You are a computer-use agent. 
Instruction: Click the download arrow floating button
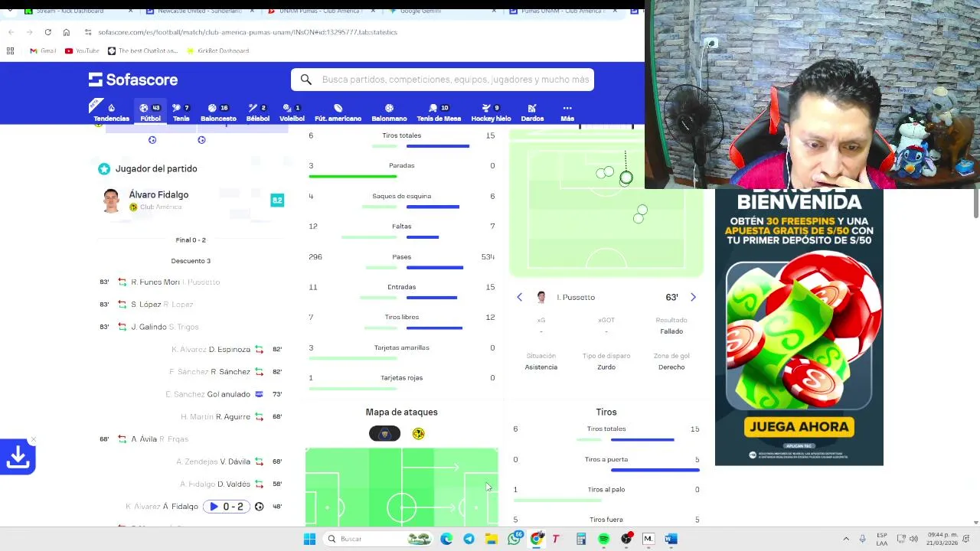(x=18, y=457)
